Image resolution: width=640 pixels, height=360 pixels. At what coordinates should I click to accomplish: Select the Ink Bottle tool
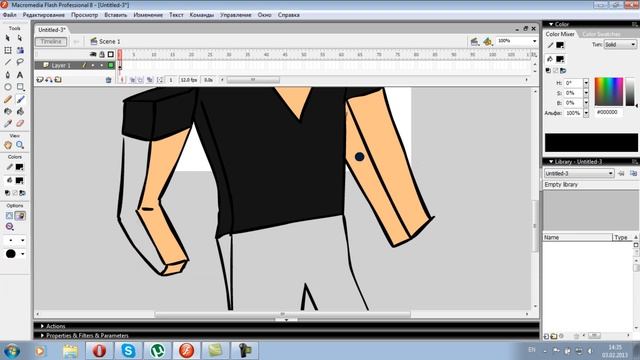[x=8, y=111]
